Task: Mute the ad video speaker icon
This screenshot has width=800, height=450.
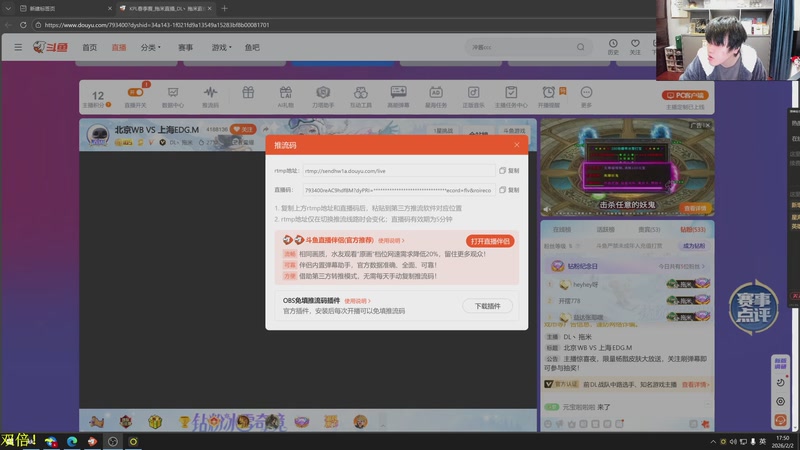Action: (547, 209)
